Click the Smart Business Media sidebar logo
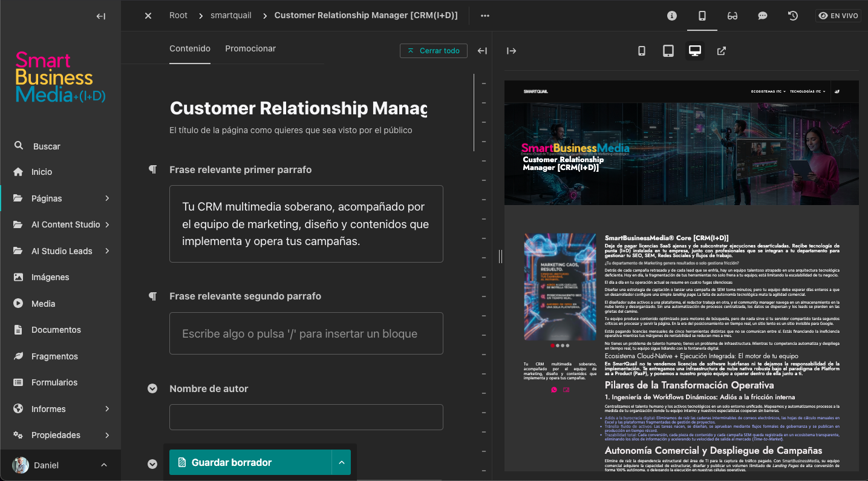The height and width of the screenshot is (481, 868). click(60, 77)
